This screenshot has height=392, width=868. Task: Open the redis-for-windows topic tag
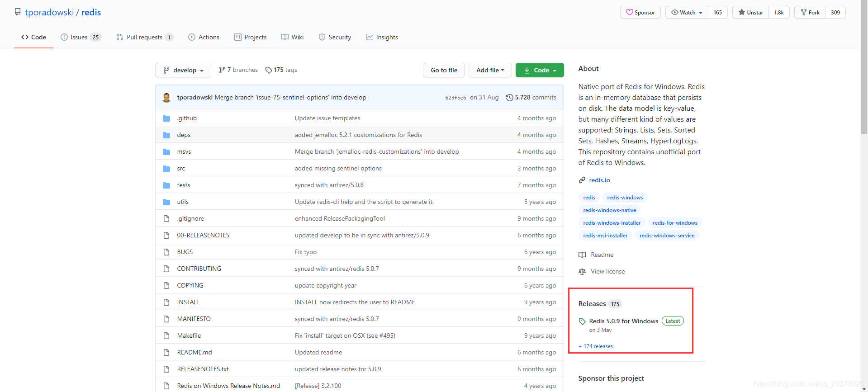click(x=675, y=223)
